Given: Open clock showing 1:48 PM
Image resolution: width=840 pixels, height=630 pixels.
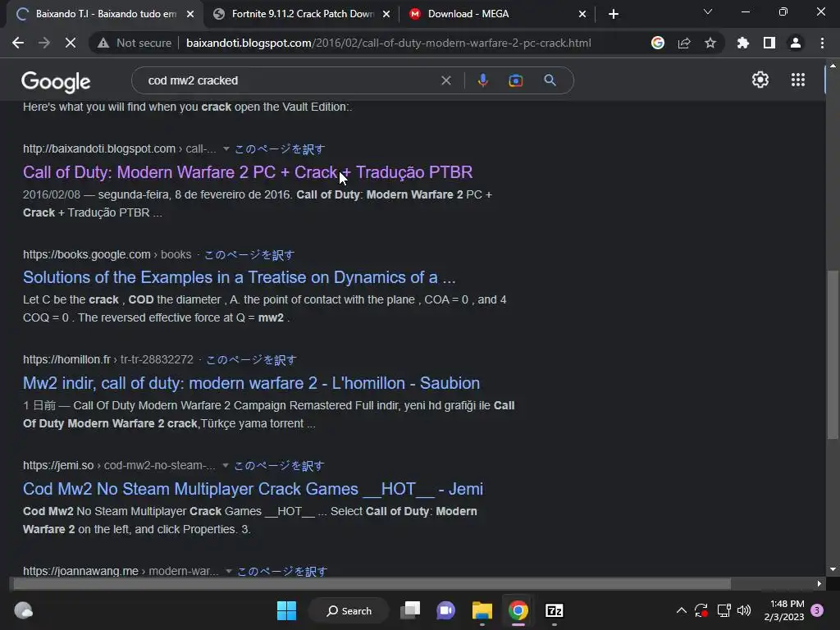Looking at the screenshot, I should (784, 610).
